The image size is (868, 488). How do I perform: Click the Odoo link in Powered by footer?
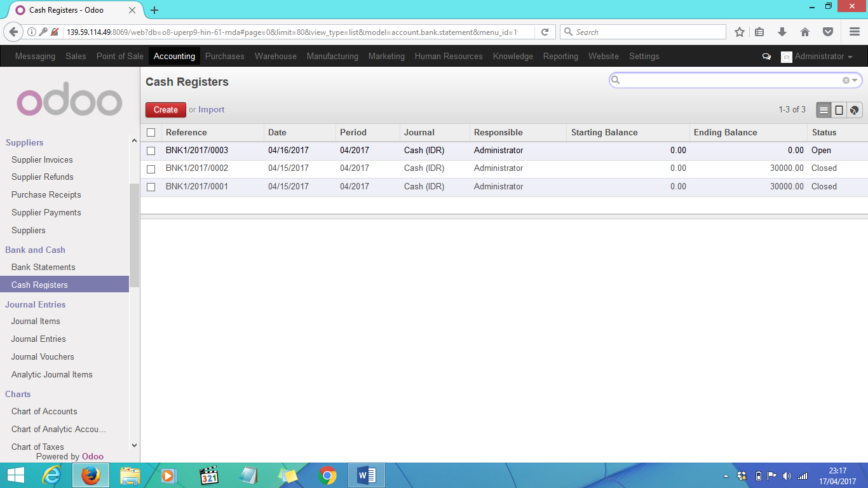[x=93, y=456]
